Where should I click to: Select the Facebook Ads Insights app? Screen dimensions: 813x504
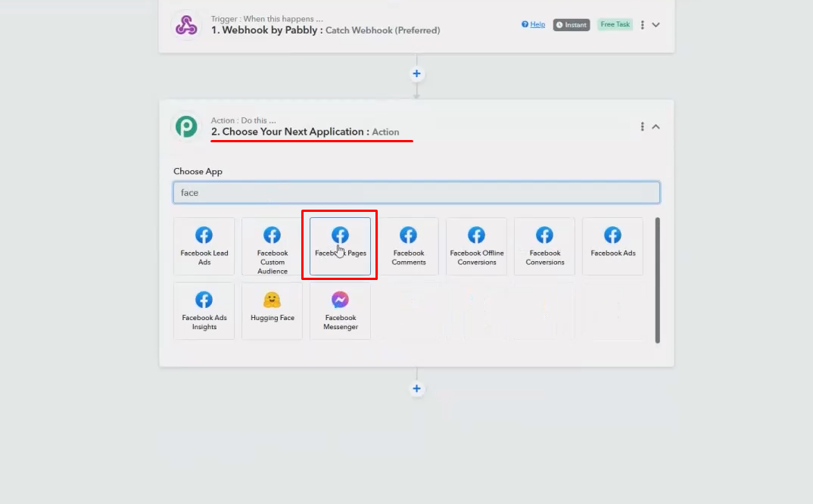point(204,311)
